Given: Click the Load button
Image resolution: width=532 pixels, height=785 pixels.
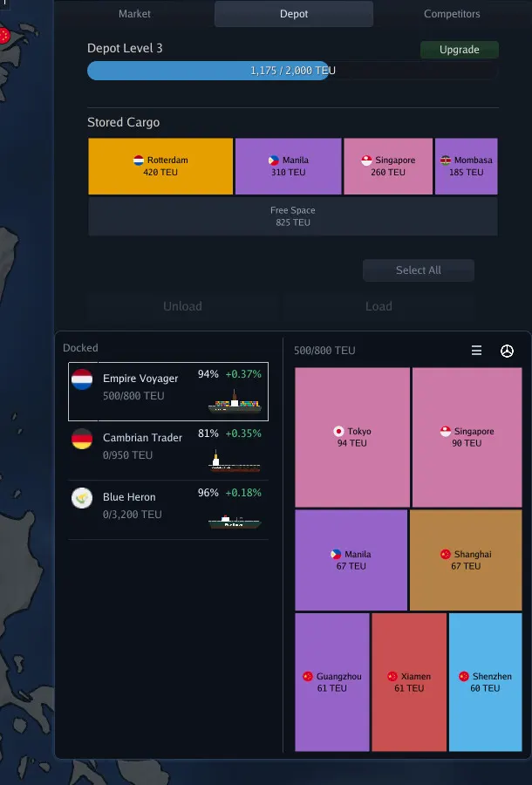Looking at the screenshot, I should pos(379,306).
